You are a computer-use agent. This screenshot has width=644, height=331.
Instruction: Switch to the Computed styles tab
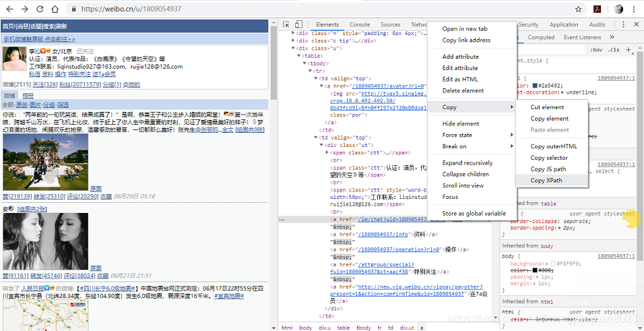[541, 37]
